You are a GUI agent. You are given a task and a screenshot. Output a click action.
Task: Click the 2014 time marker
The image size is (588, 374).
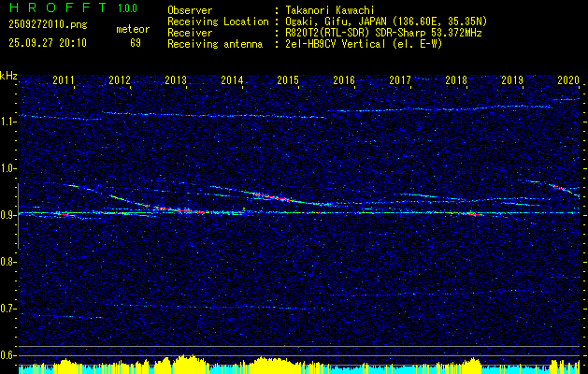[232, 80]
